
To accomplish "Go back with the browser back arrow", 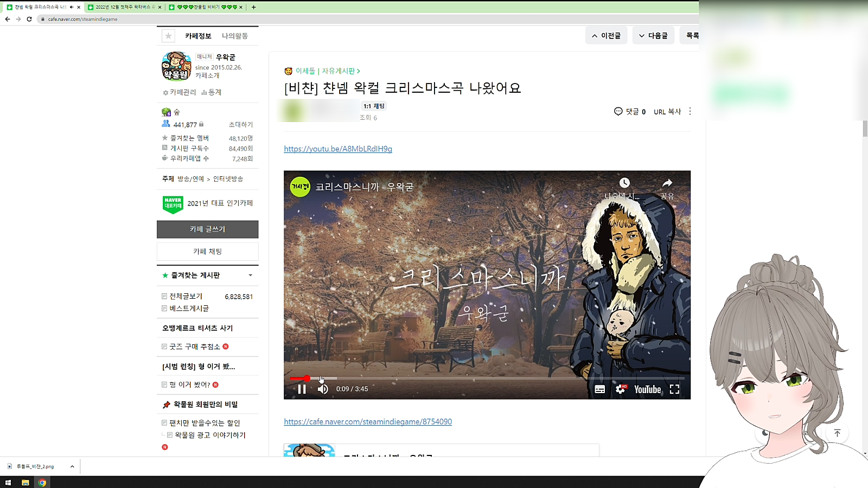I will (8, 19).
